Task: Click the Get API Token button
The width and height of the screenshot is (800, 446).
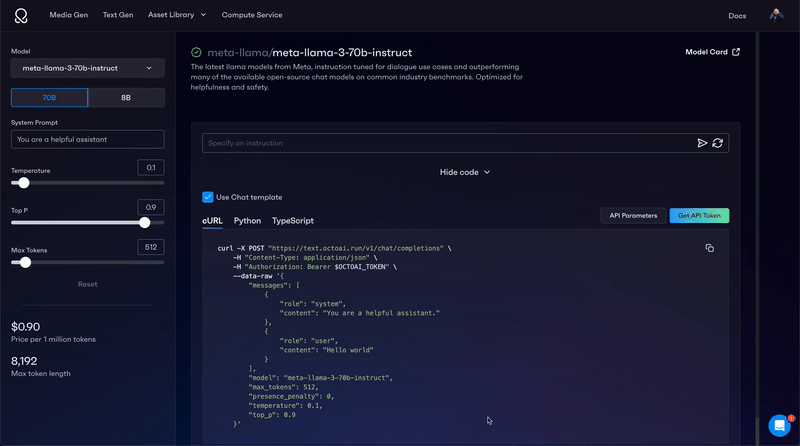Action: (699, 215)
